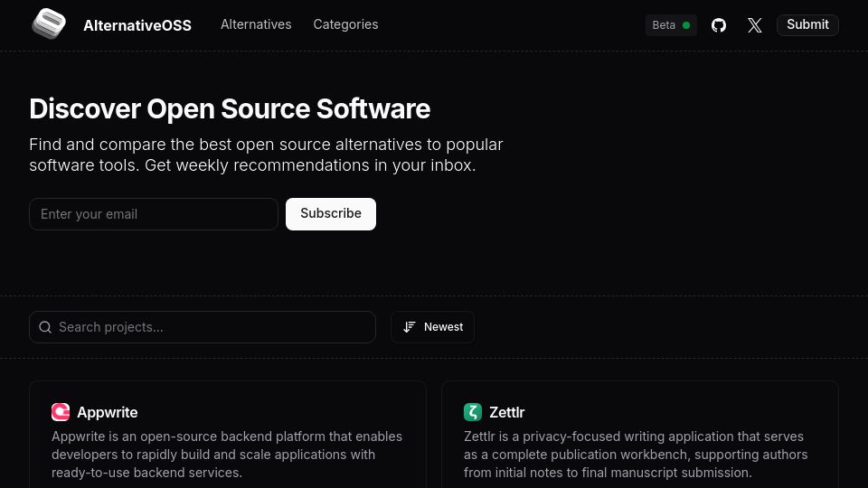The width and height of the screenshot is (868, 488).
Task: Open the Categories menu item
Action: click(345, 24)
